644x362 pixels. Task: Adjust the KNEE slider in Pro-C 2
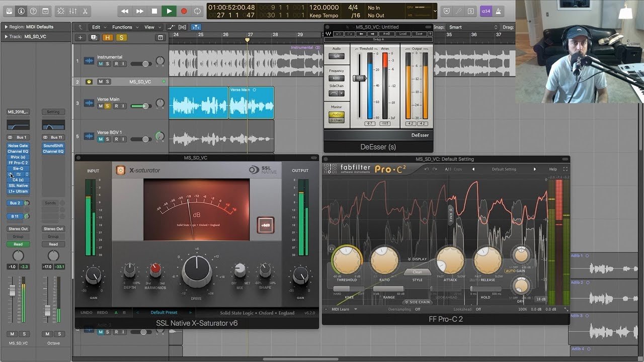[349, 289]
